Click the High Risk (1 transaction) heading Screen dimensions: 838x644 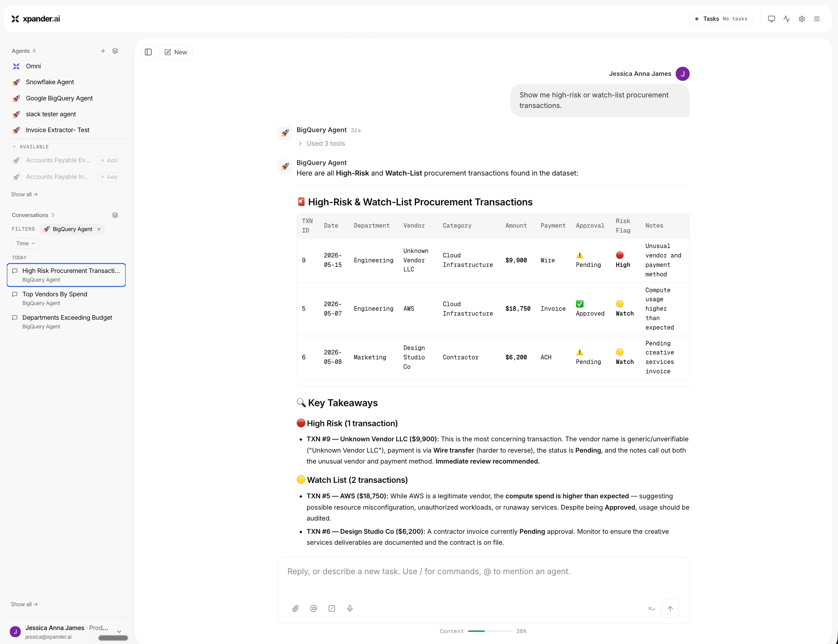[x=347, y=423]
